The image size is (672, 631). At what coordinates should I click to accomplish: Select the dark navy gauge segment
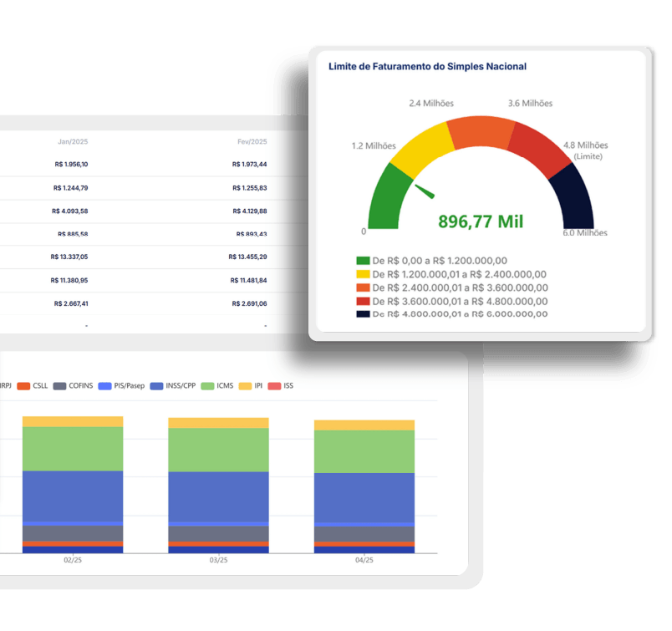[x=575, y=198]
